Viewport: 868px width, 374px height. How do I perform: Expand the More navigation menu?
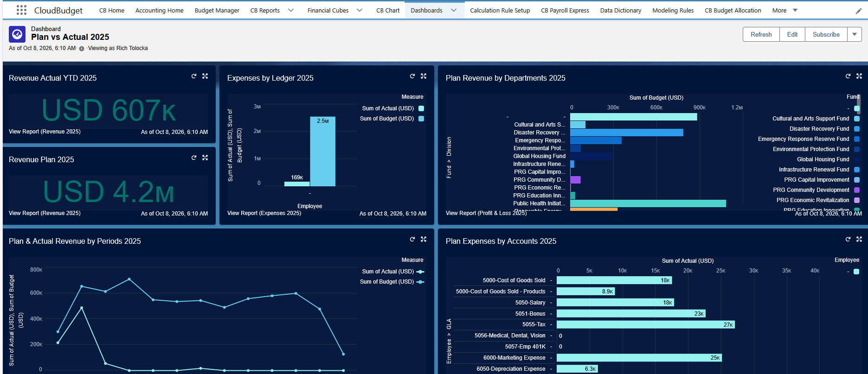(785, 10)
